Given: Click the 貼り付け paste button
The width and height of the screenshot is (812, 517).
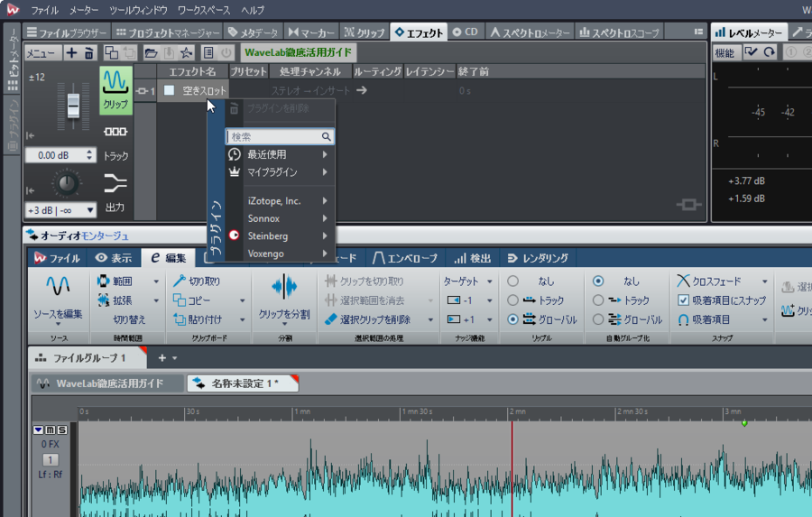Looking at the screenshot, I should pyautogui.click(x=198, y=319).
